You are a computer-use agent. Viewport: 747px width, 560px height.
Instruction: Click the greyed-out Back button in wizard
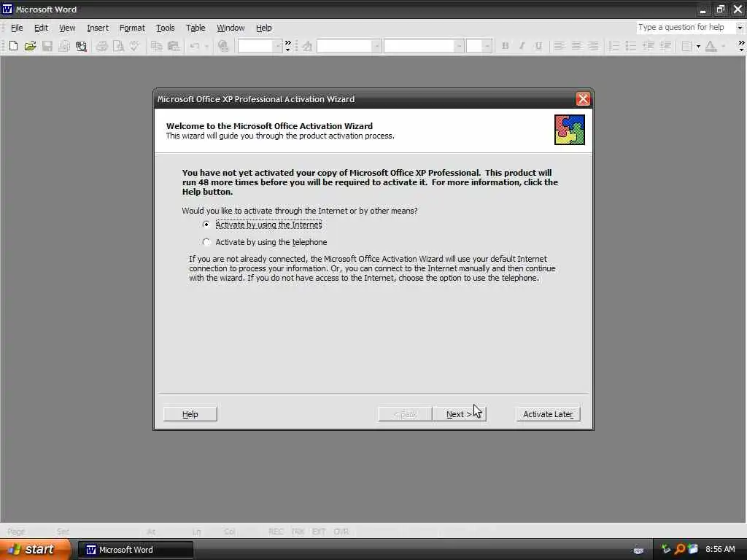click(405, 414)
